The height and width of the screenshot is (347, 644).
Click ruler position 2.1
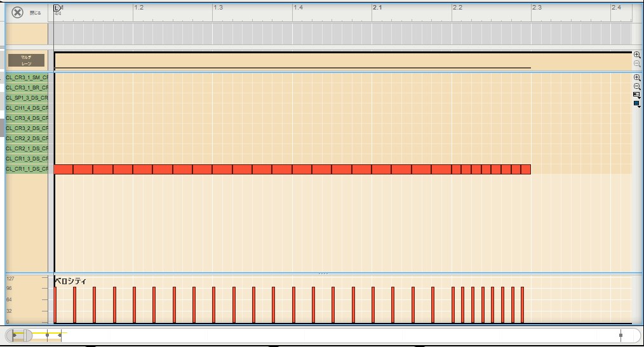click(x=377, y=8)
